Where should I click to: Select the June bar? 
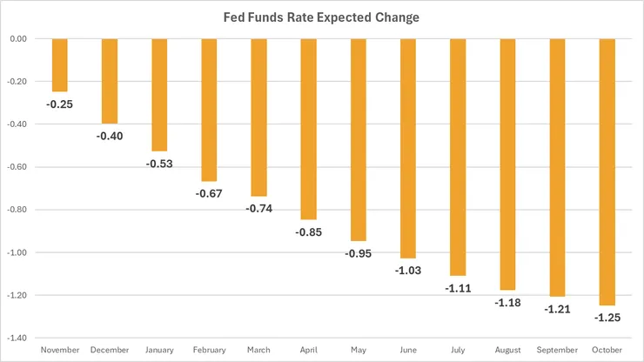pos(408,148)
